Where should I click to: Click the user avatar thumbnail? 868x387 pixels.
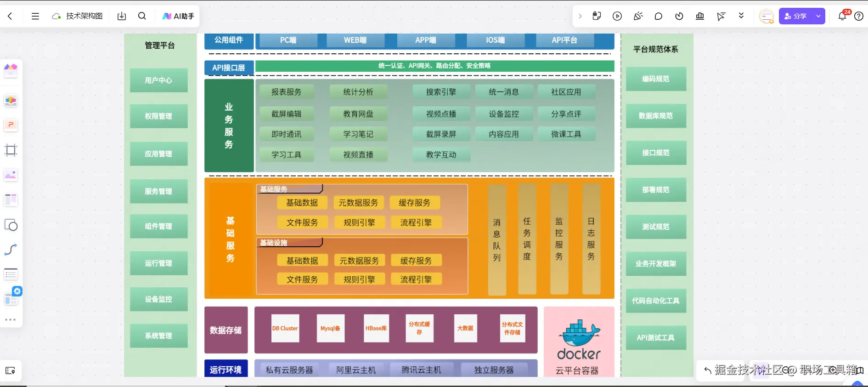click(x=767, y=17)
